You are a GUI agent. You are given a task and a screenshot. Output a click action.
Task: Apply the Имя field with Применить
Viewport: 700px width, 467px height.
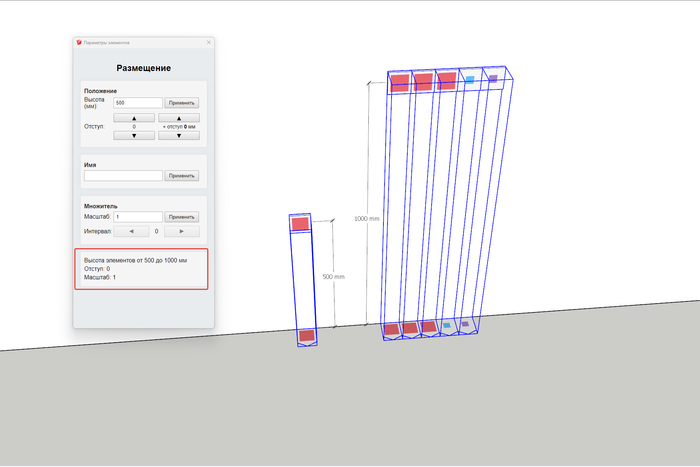pos(182,176)
